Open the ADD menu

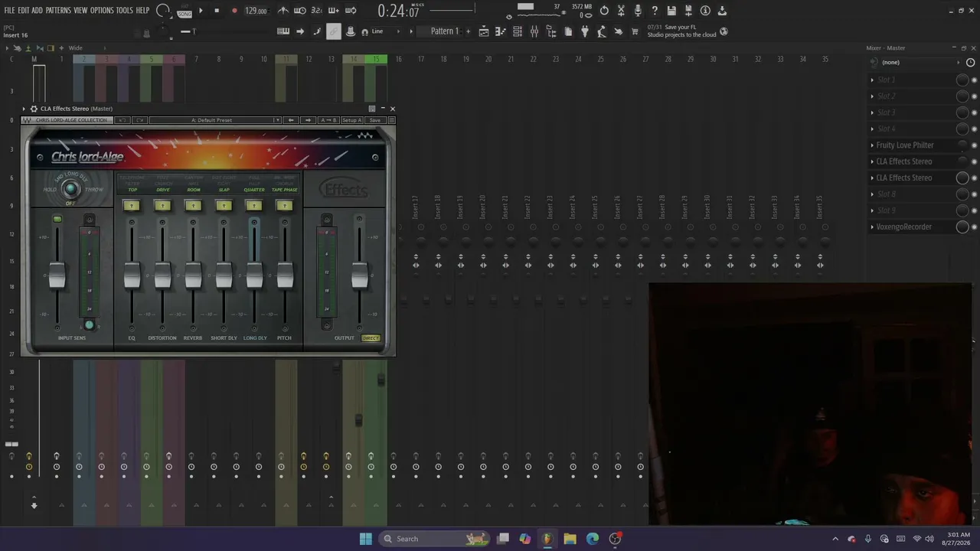click(x=38, y=11)
